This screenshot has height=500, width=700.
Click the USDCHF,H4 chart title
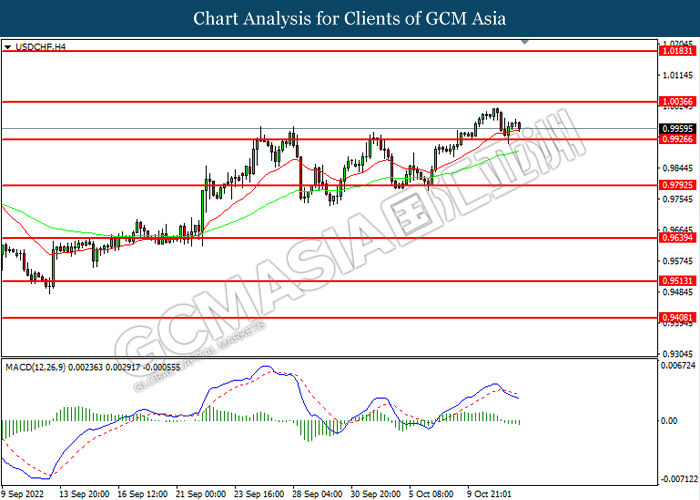[40, 47]
